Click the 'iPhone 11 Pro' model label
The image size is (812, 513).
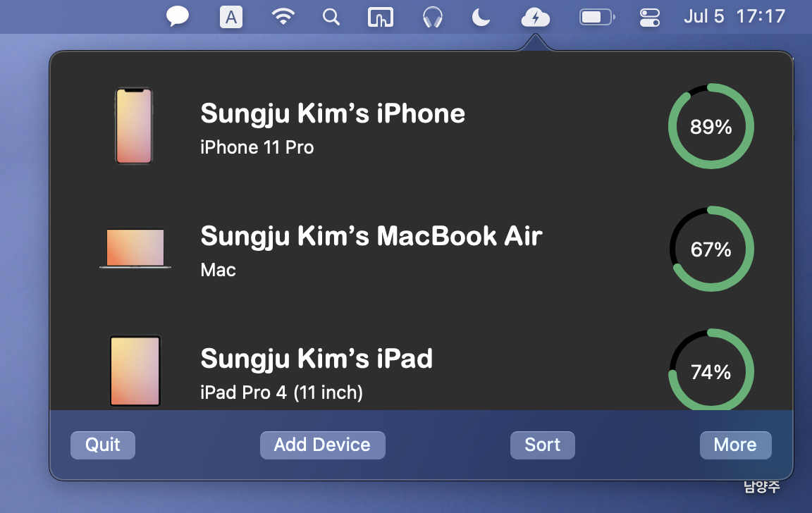click(257, 147)
